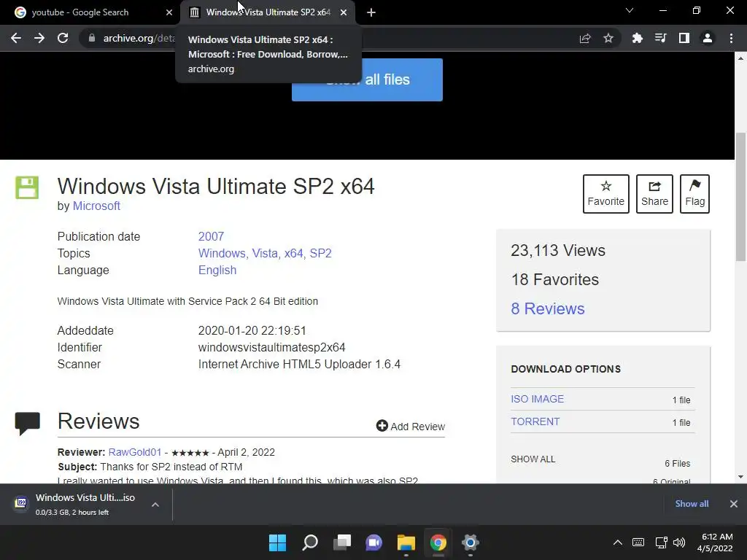Image resolution: width=747 pixels, height=560 pixels.
Task: Show hidden system tray icons
Action: [617, 542]
